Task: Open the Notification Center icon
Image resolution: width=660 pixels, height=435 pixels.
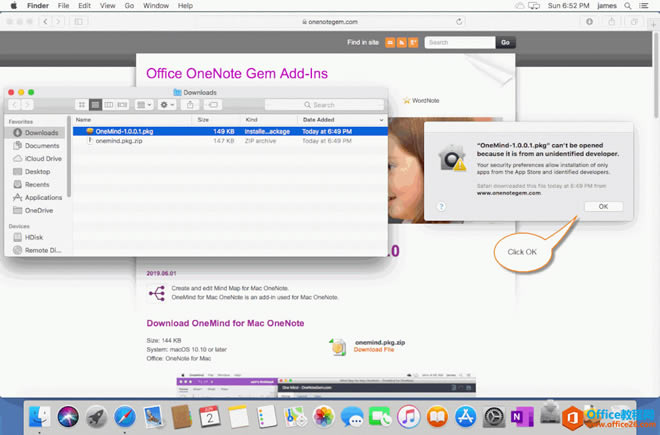Action: [644, 5]
